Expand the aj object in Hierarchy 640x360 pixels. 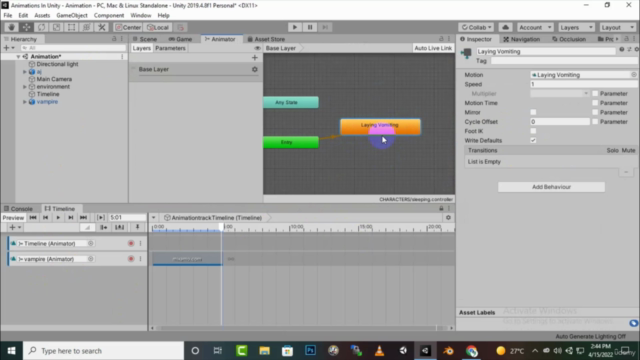(x=24, y=72)
